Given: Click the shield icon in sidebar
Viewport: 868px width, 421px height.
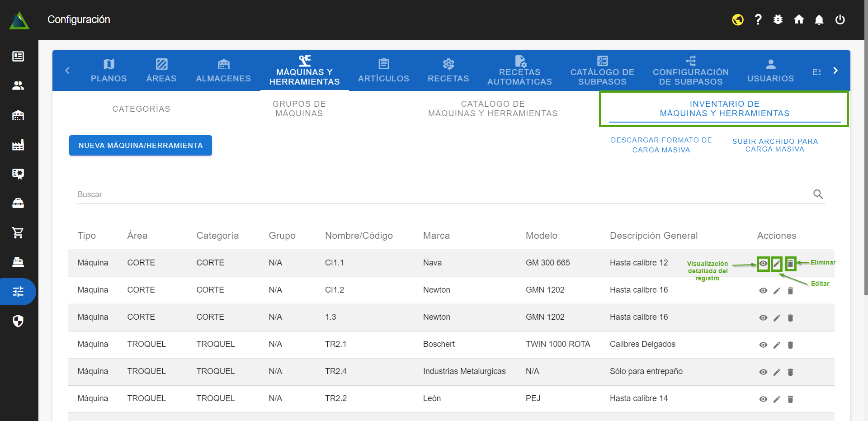Looking at the screenshot, I should 18,321.
